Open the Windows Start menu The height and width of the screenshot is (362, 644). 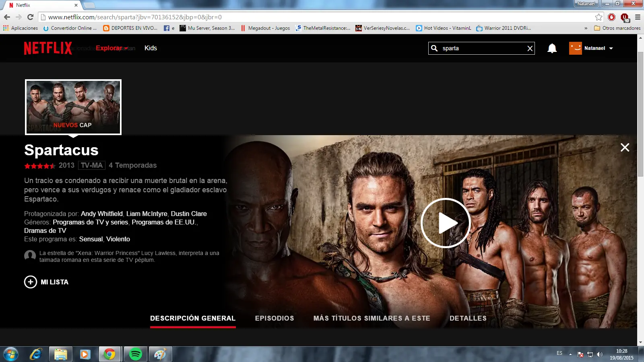pyautogui.click(x=11, y=354)
